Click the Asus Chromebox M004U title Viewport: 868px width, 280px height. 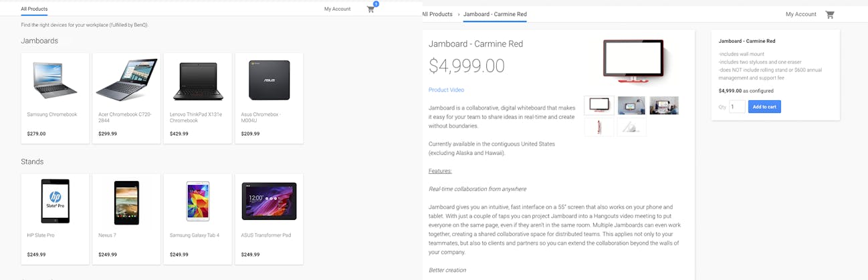coord(259,118)
